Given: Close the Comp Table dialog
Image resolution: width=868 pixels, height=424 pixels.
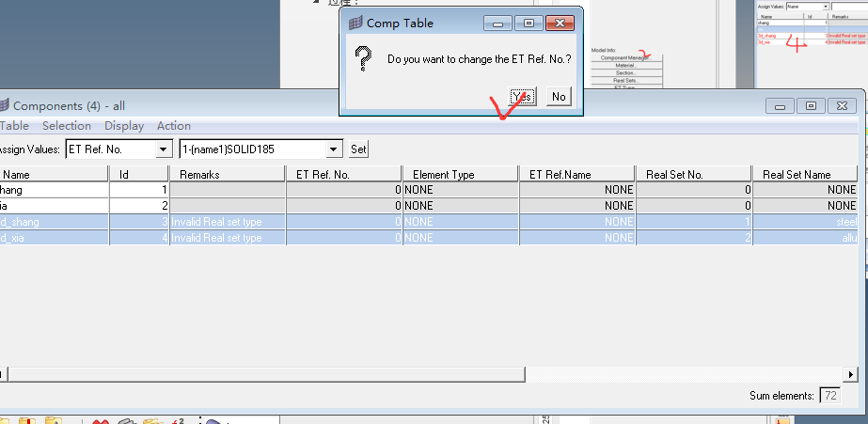Looking at the screenshot, I should tap(560, 23).
